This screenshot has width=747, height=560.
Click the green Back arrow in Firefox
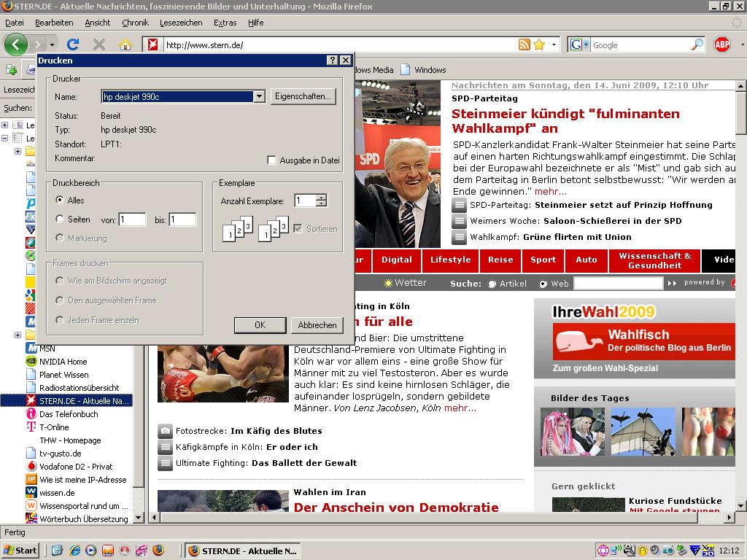[x=16, y=44]
